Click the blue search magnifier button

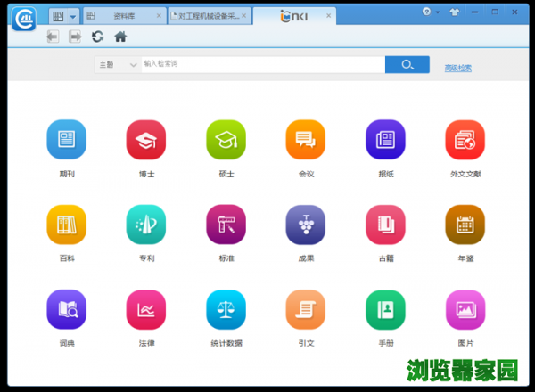click(x=408, y=65)
